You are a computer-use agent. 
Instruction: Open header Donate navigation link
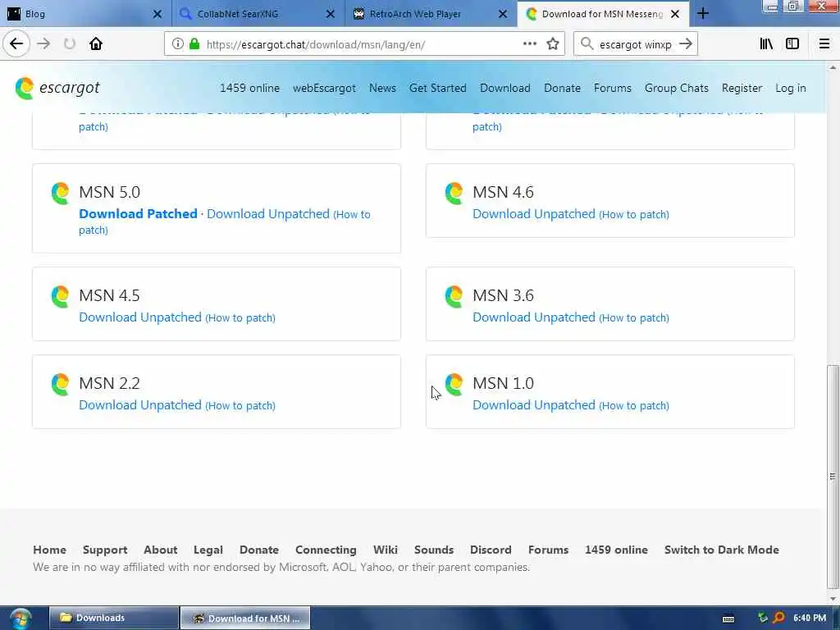(562, 88)
